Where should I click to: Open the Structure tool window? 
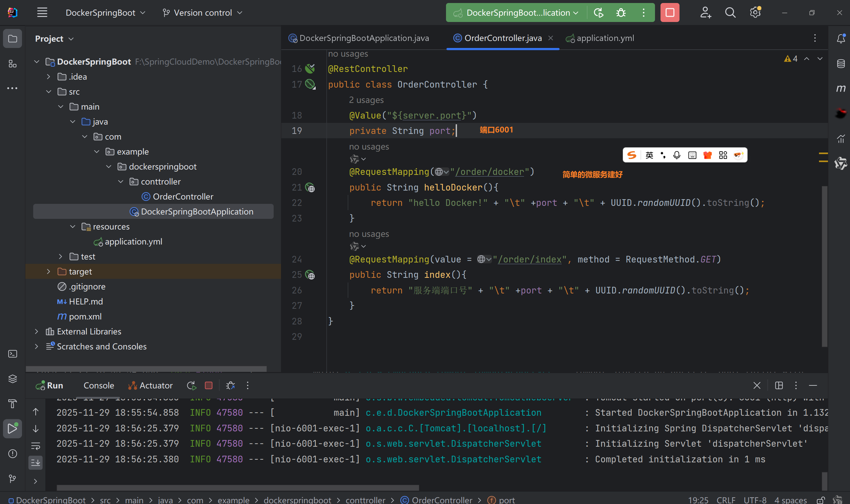click(13, 64)
